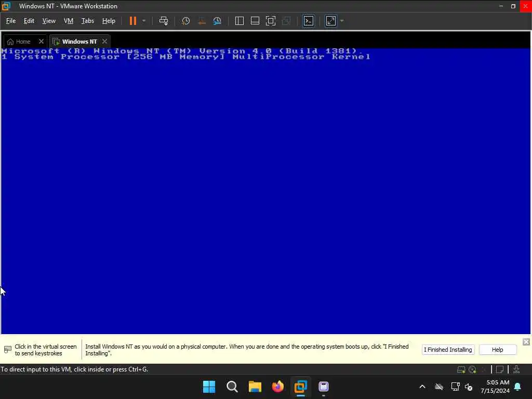
Task: Open the Windows Start menu
Action: coord(209,387)
